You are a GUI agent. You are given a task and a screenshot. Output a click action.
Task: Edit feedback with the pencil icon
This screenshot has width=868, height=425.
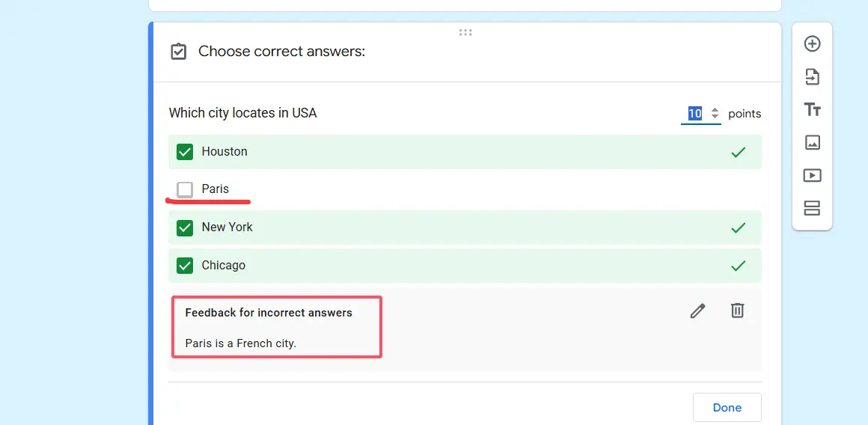tap(697, 311)
